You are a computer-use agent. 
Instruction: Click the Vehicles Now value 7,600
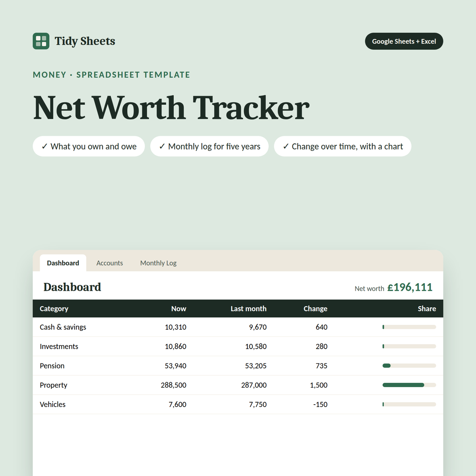(177, 405)
